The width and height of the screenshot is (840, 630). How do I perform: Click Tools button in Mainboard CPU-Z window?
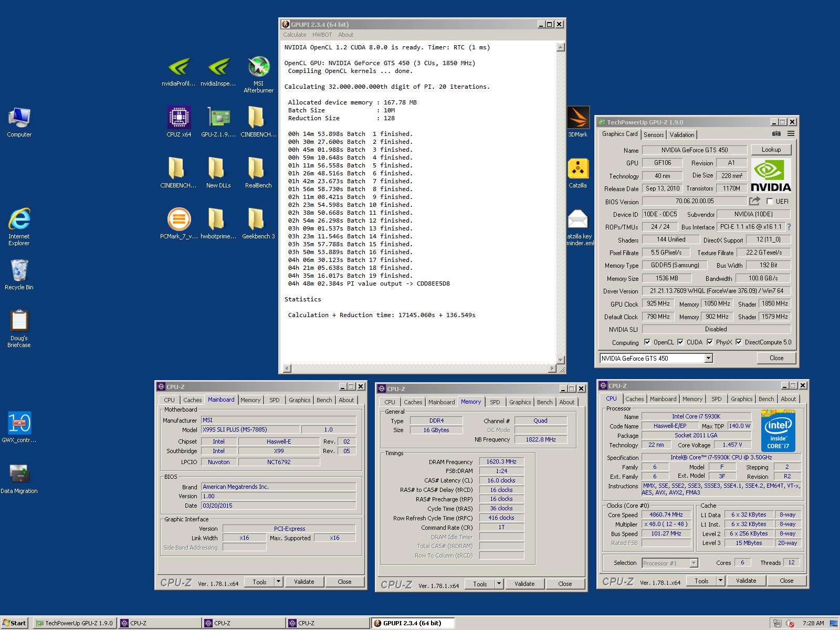click(x=259, y=582)
